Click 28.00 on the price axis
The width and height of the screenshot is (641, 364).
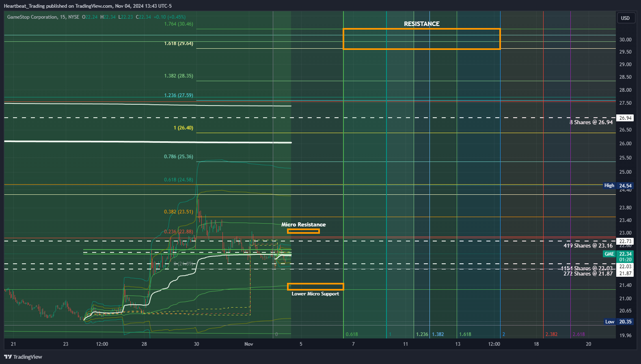pyautogui.click(x=625, y=90)
